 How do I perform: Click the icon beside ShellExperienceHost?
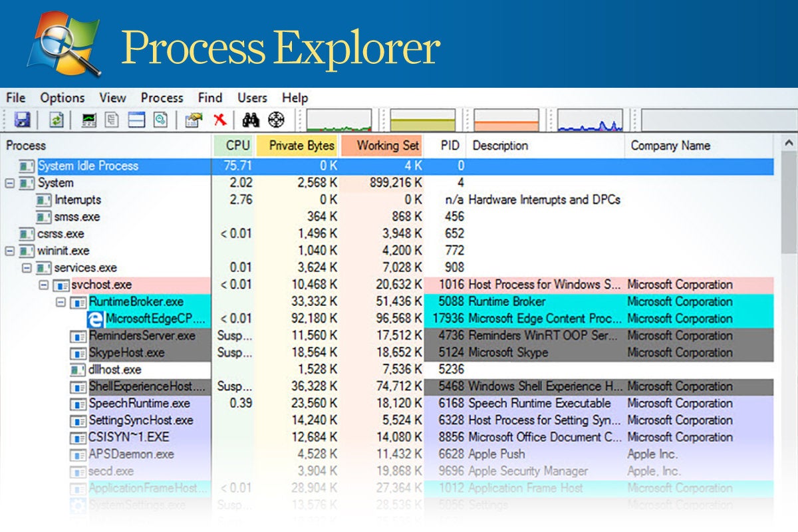click(x=78, y=386)
